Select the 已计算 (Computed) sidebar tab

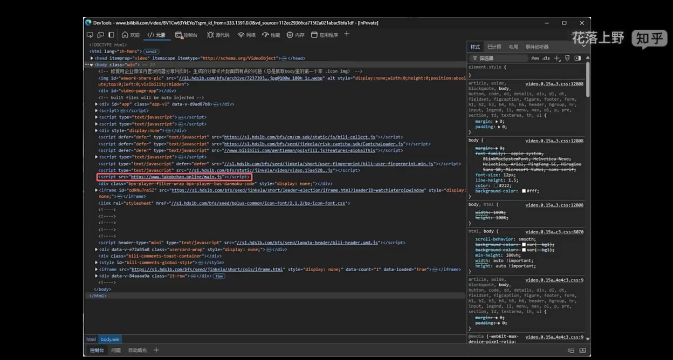[x=494, y=46]
